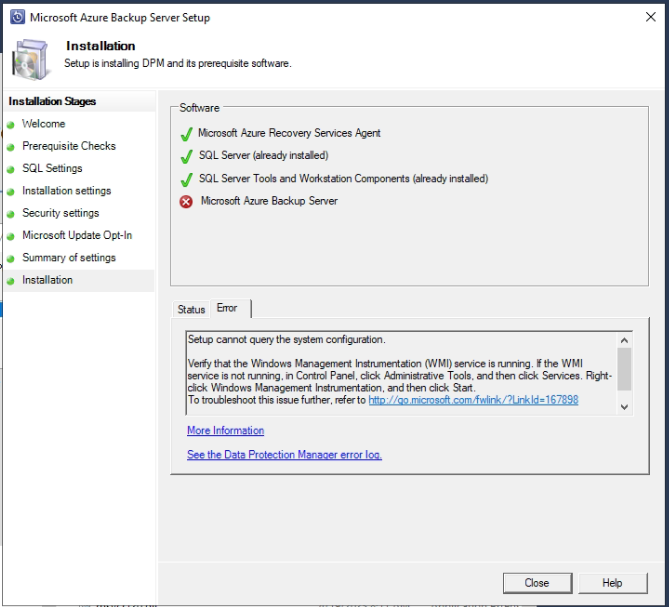Select the Welcome stage entry

(x=44, y=124)
